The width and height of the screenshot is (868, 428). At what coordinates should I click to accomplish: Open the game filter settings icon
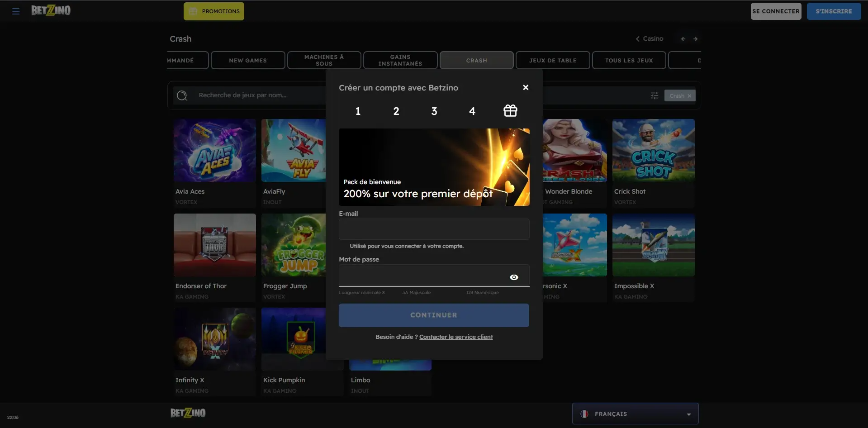click(x=655, y=95)
